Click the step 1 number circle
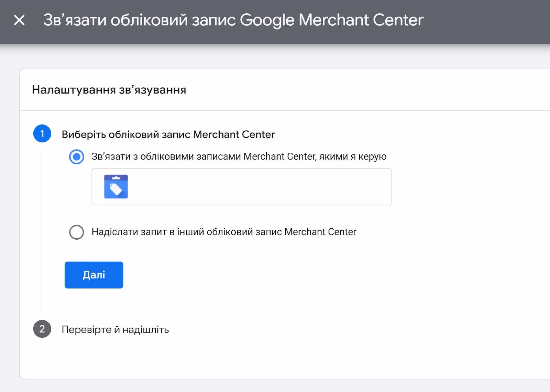The height and width of the screenshot is (392, 550). tap(42, 134)
